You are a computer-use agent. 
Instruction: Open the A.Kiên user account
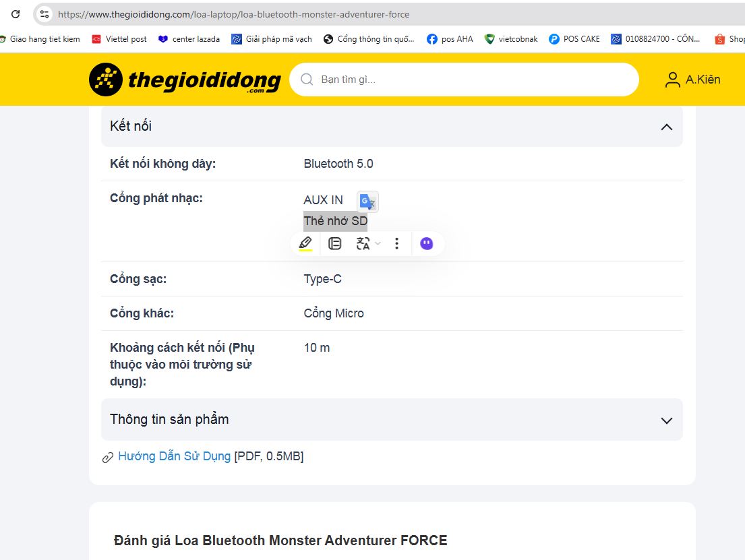point(692,80)
